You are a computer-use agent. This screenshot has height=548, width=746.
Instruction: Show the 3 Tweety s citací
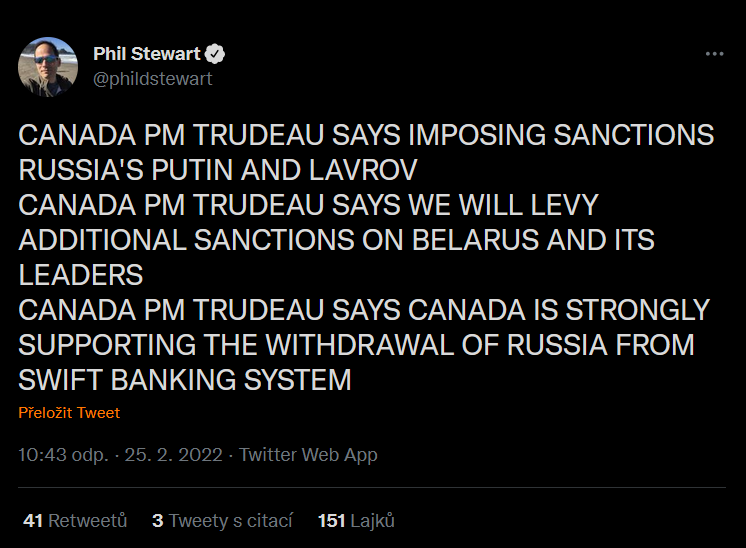222,521
